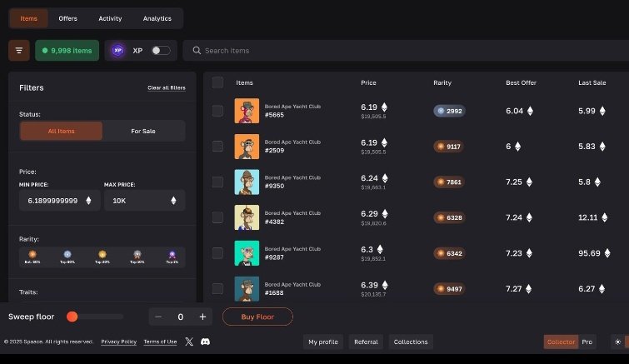Viewport: 629px width, 364px height.
Task: Check the box for ape #5665
Action: tap(217, 111)
